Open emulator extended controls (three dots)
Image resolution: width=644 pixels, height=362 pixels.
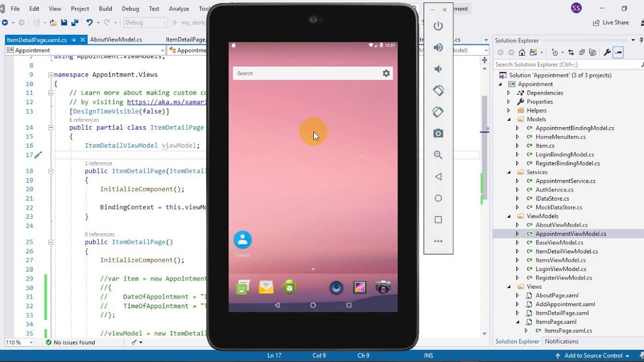point(438,241)
